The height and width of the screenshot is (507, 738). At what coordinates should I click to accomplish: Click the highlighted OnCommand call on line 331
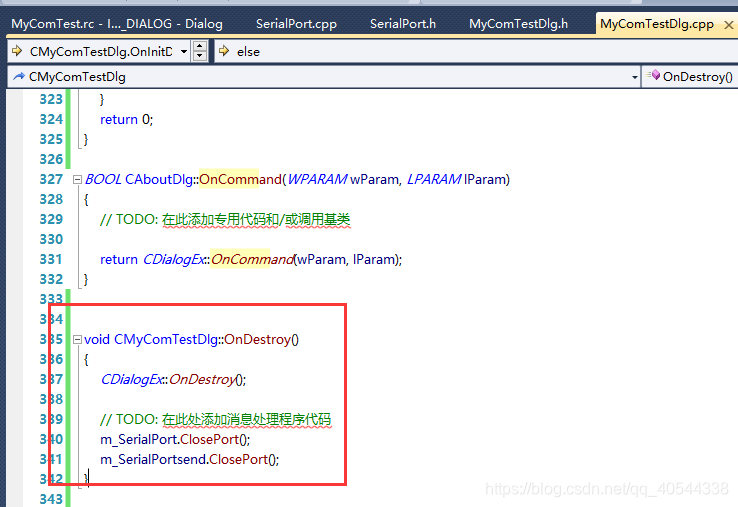(252, 259)
